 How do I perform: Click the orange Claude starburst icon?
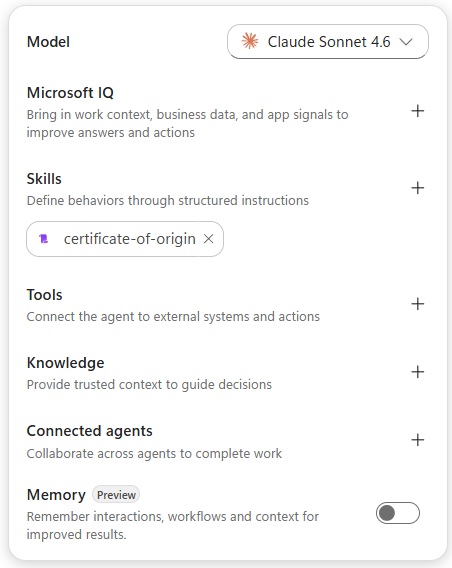[250, 41]
